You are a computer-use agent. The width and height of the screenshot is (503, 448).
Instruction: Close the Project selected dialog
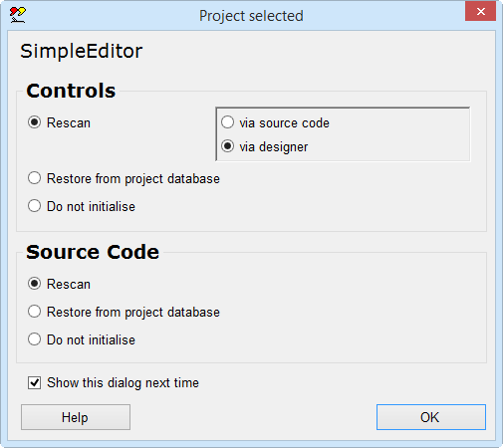pos(480,12)
